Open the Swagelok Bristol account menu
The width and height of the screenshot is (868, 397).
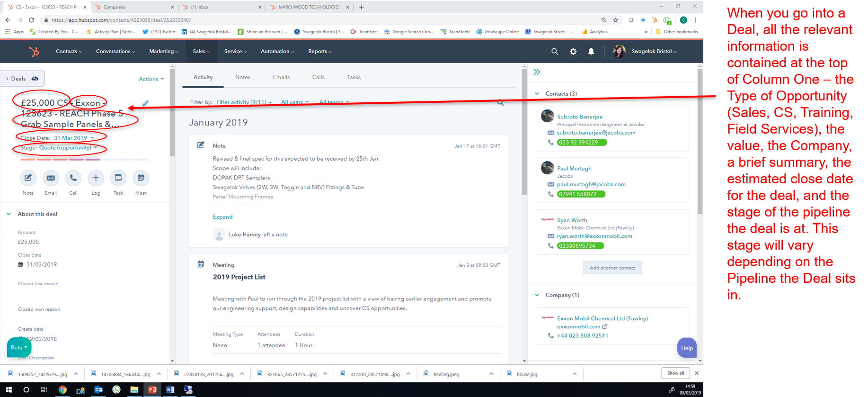click(654, 51)
